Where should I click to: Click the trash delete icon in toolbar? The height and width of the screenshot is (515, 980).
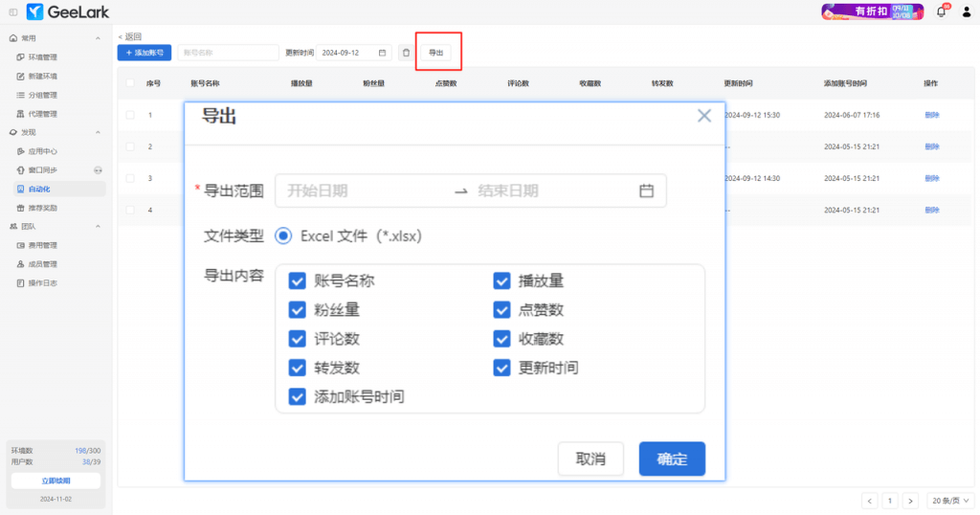(406, 53)
